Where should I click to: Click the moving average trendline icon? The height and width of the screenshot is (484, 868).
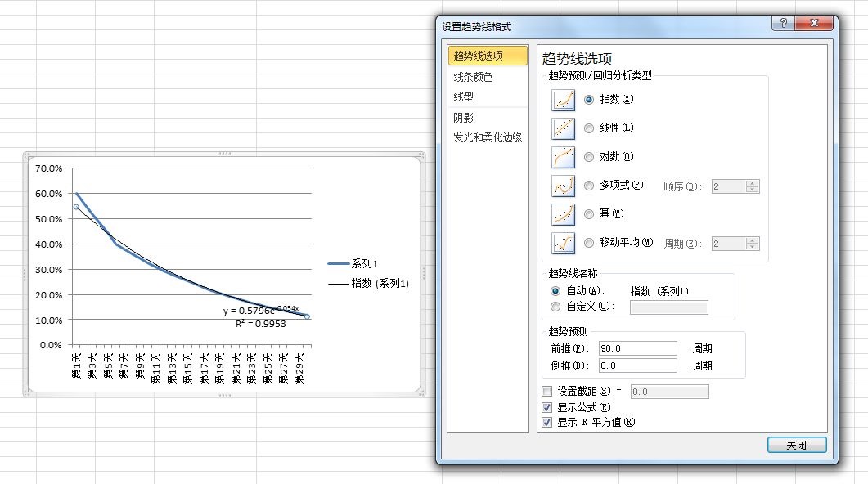pyautogui.click(x=564, y=243)
